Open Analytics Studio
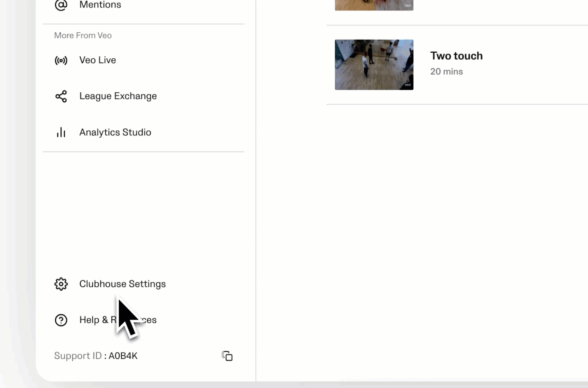This screenshot has height=388, width=588. [x=115, y=133]
